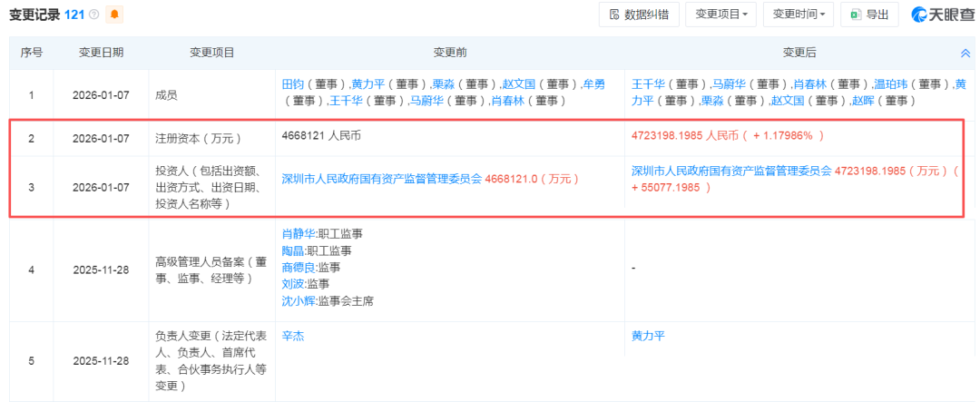Click the 高级管理人员备案 change item cell
Viewport: 980px width, 402px height.
coord(211,270)
